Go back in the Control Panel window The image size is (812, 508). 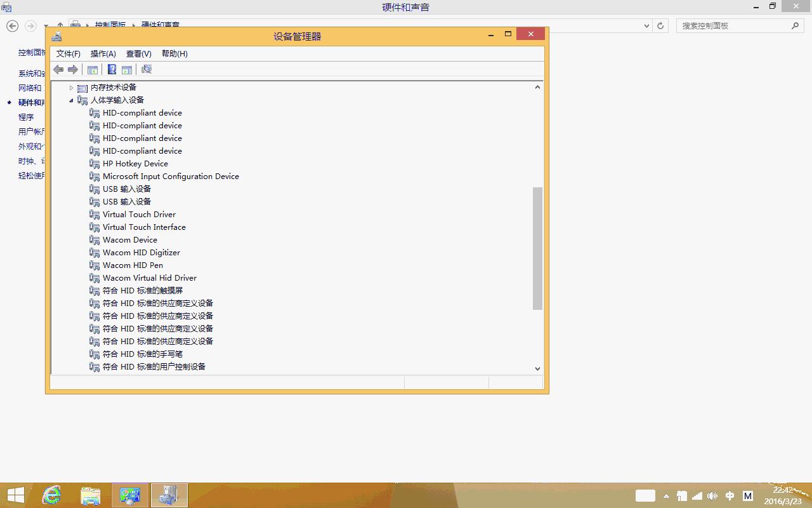click(x=12, y=25)
